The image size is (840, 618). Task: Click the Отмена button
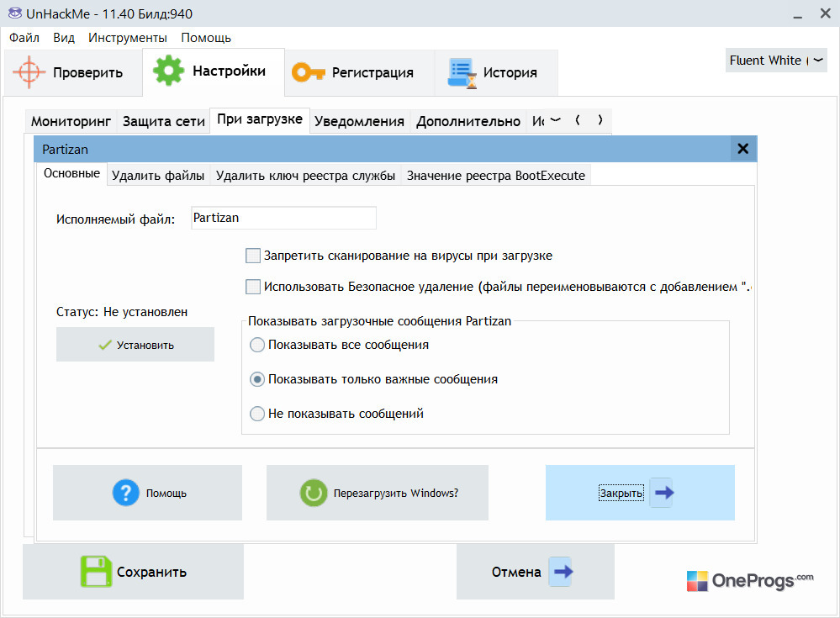tap(535, 572)
